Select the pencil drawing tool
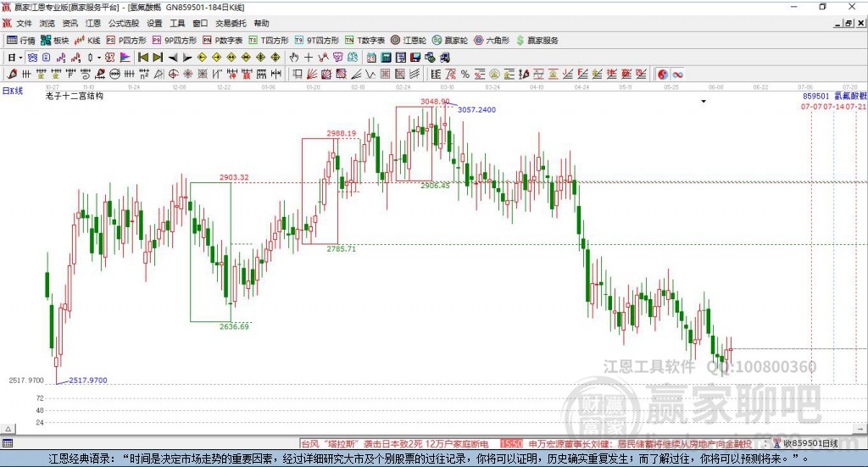The image size is (868, 467). [x=12, y=74]
